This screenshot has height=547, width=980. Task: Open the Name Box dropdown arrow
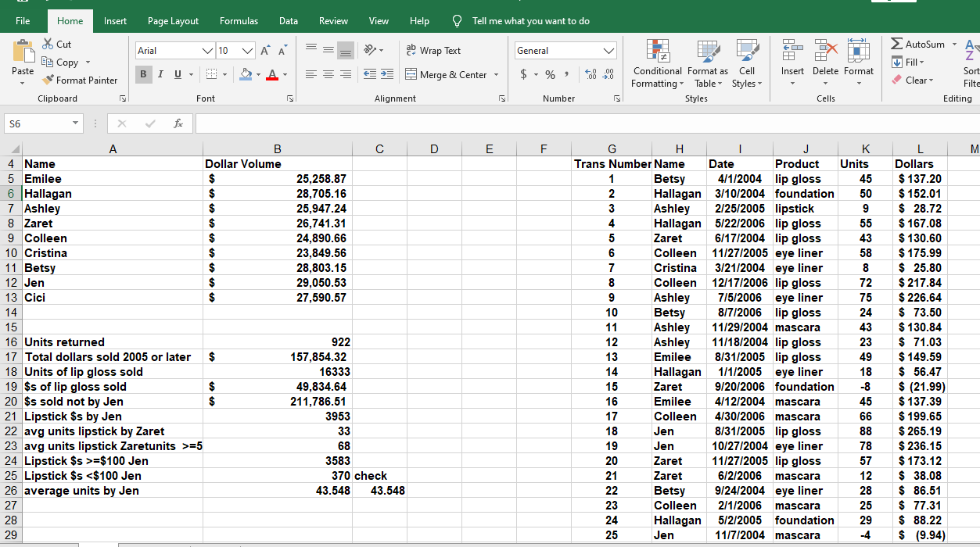[75, 123]
